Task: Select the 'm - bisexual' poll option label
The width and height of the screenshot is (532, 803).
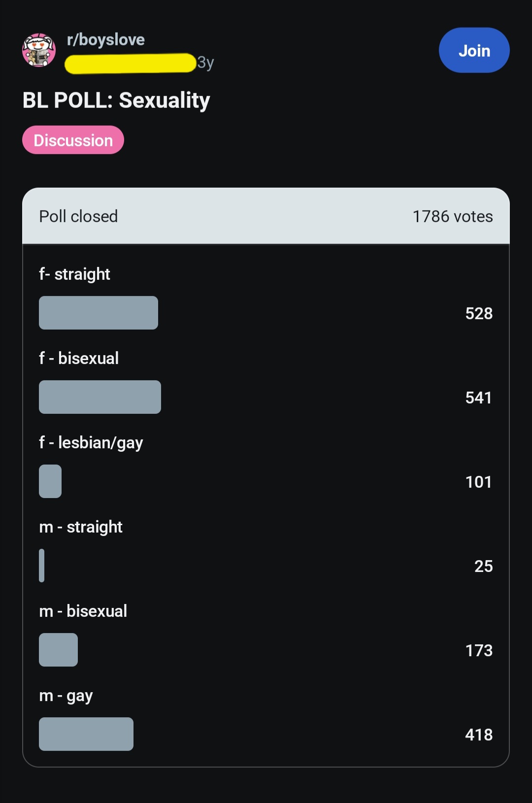Action: pyautogui.click(x=83, y=611)
